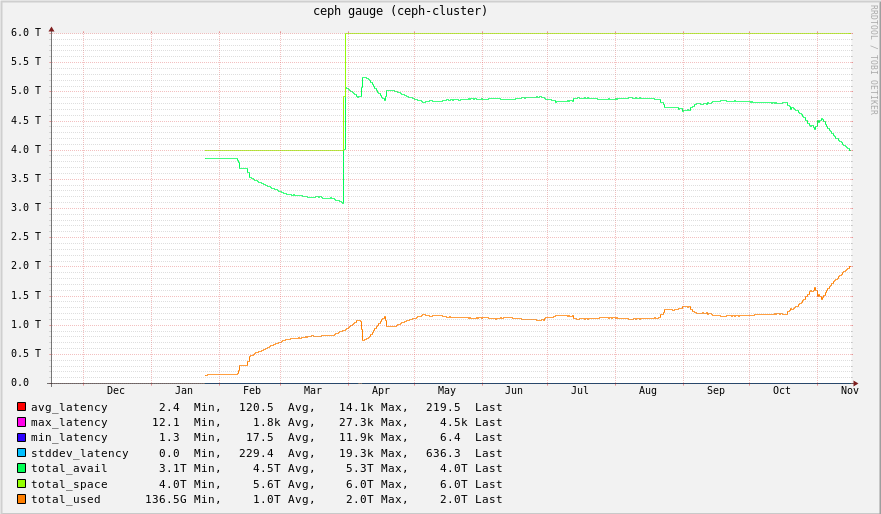This screenshot has height=514, width=881.
Task: Click the total_avail legend text label
Action: 69,469
